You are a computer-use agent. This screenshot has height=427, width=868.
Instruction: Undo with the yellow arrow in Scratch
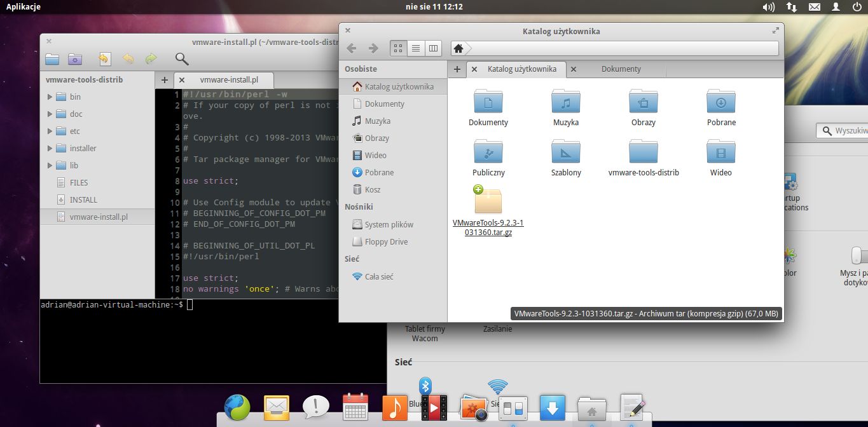128,59
